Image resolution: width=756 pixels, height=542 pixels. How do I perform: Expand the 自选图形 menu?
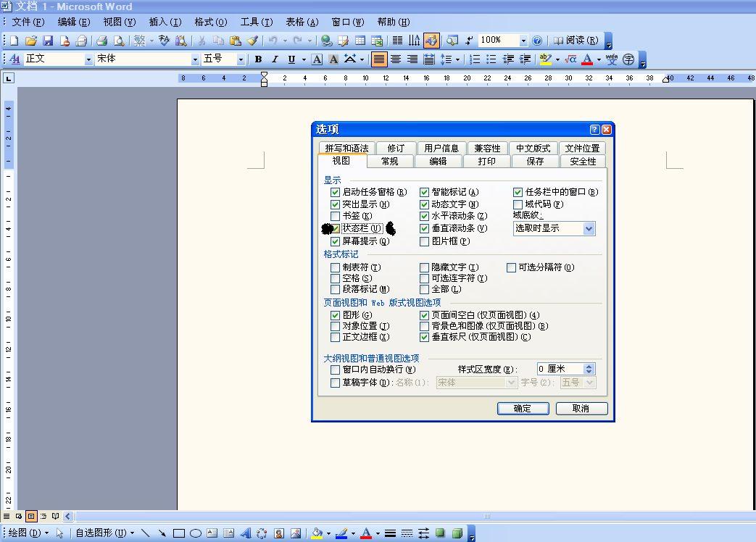point(104,533)
